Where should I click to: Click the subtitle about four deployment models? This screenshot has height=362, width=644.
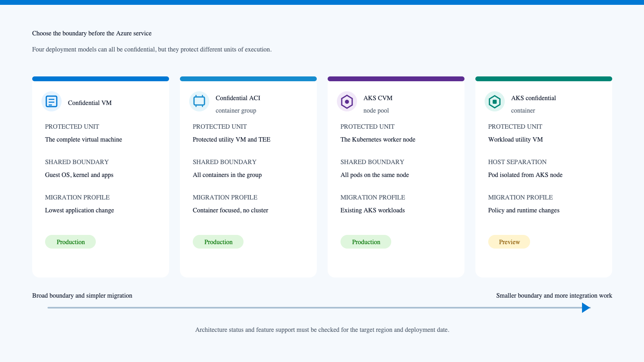(152, 49)
